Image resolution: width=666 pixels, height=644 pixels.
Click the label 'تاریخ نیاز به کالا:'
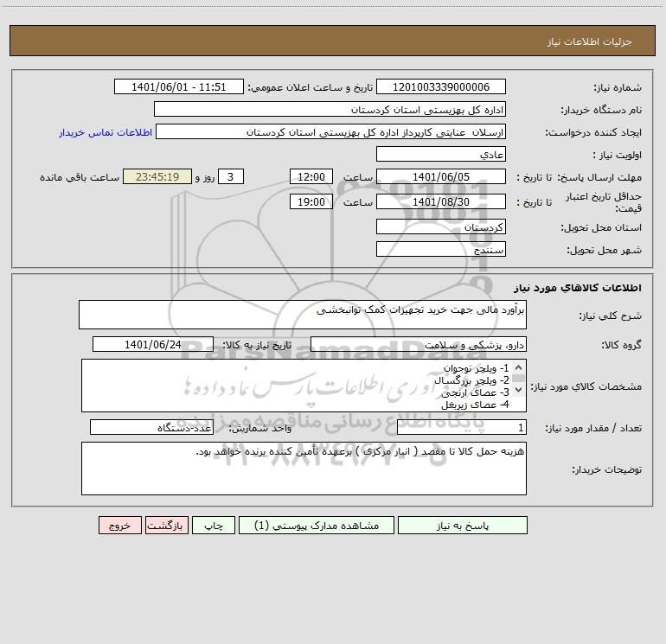point(257,345)
